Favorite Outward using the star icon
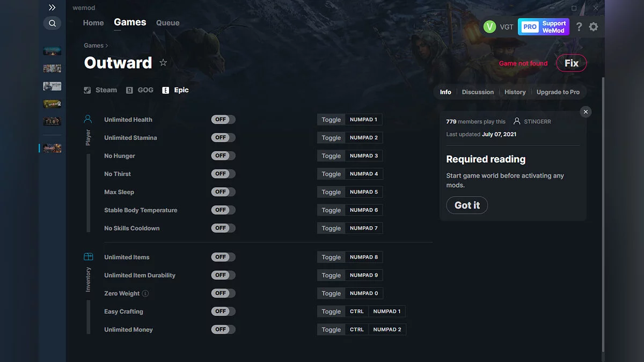The width and height of the screenshot is (644, 362). click(163, 62)
